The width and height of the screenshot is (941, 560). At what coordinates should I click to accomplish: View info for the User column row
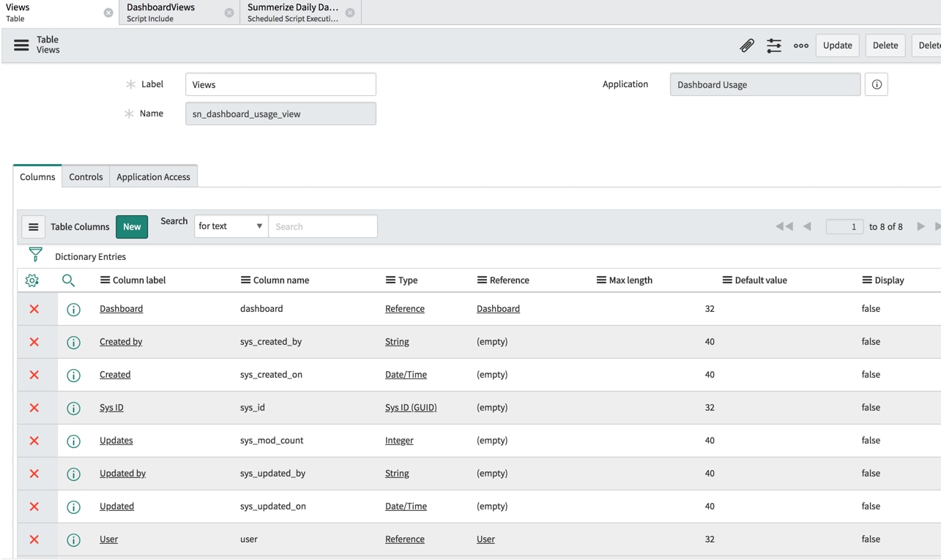(73, 540)
